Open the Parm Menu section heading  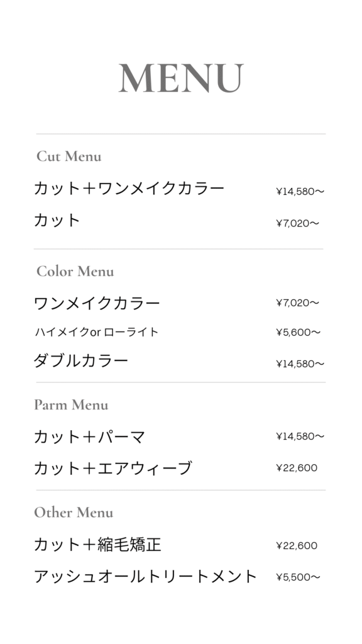point(71,404)
